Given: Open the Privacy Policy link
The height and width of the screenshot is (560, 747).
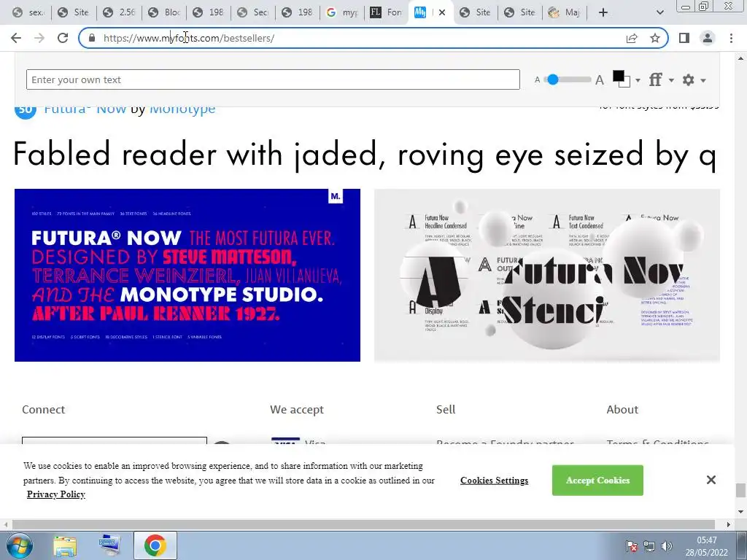Looking at the screenshot, I should (56, 494).
